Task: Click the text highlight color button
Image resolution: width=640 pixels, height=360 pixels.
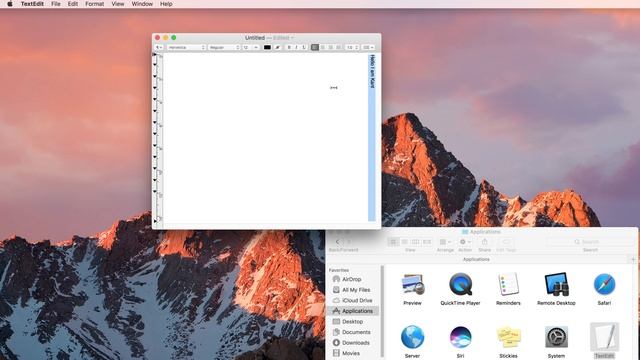Action: click(x=278, y=47)
